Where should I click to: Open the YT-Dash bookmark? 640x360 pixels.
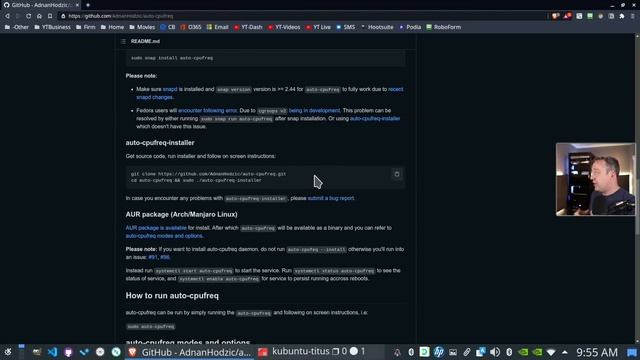[248, 27]
